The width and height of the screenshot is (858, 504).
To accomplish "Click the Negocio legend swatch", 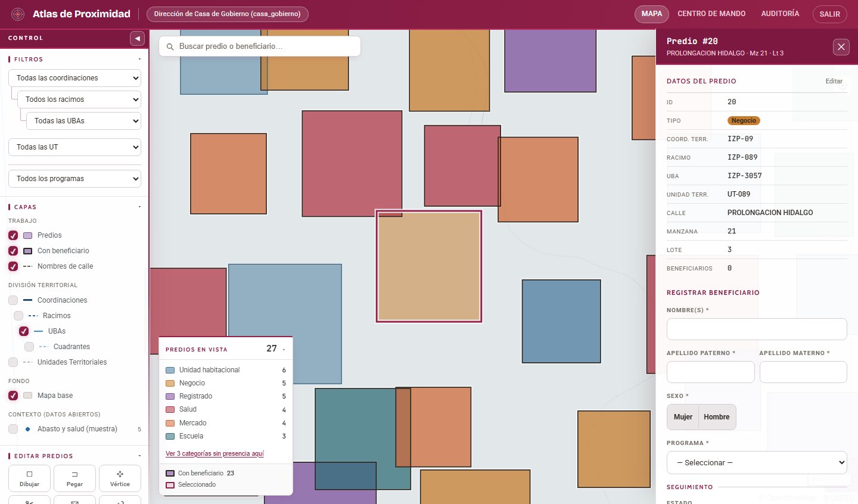I will (170, 383).
